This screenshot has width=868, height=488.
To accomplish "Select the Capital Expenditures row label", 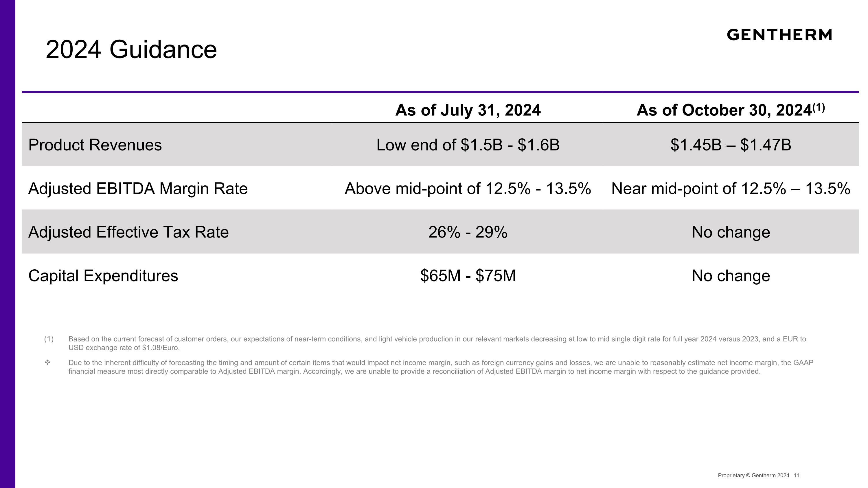I will click(103, 276).
